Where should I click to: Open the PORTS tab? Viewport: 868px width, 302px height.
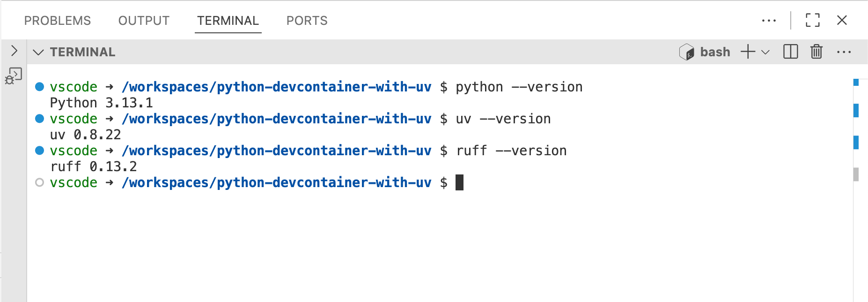click(x=307, y=21)
